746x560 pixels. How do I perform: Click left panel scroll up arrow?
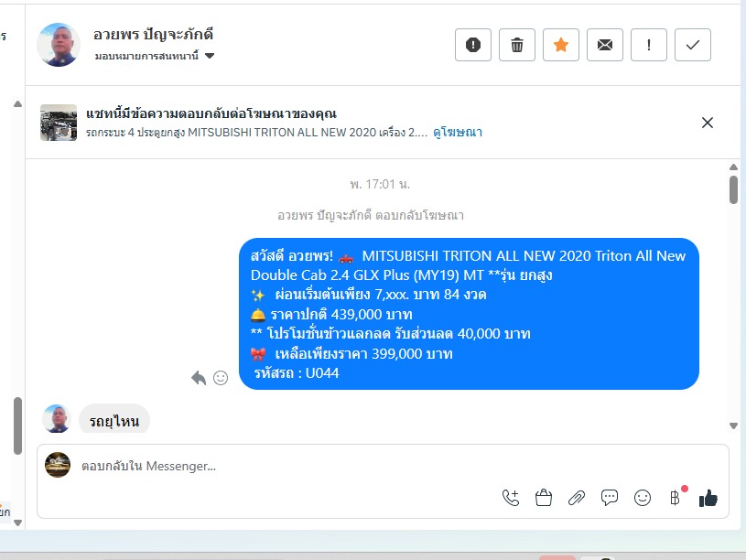[x=17, y=103]
